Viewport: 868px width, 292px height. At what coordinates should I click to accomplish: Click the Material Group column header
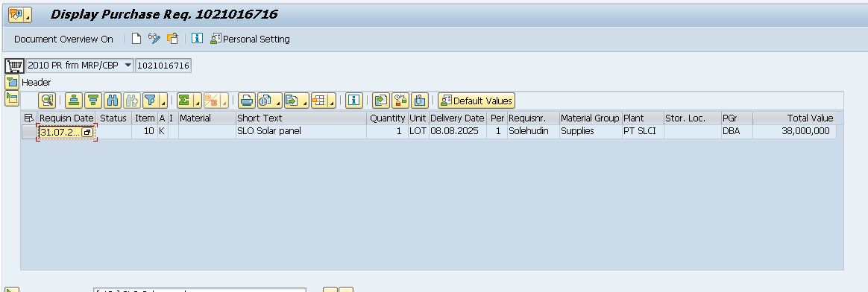pos(590,118)
